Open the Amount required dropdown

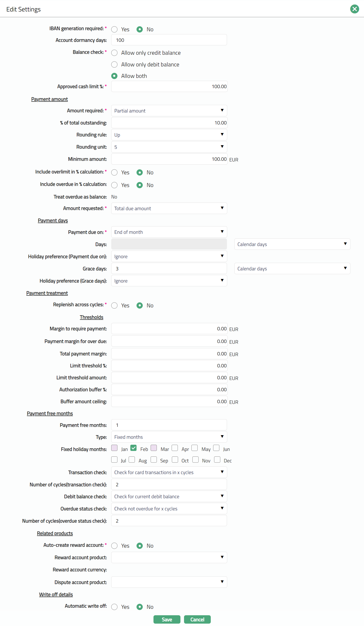point(169,111)
